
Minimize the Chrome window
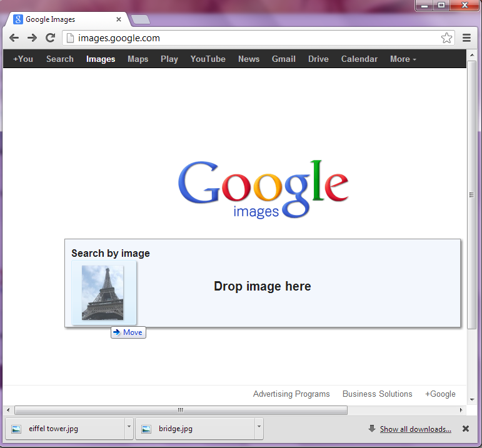(x=424, y=5)
